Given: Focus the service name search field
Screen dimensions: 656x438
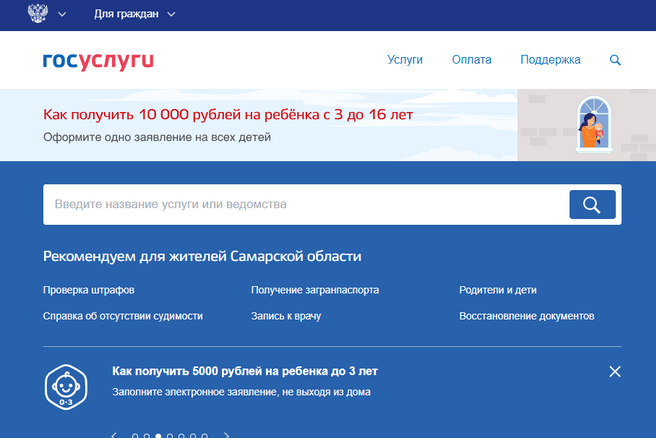Looking at the screenshot, I should pos(300,205).
